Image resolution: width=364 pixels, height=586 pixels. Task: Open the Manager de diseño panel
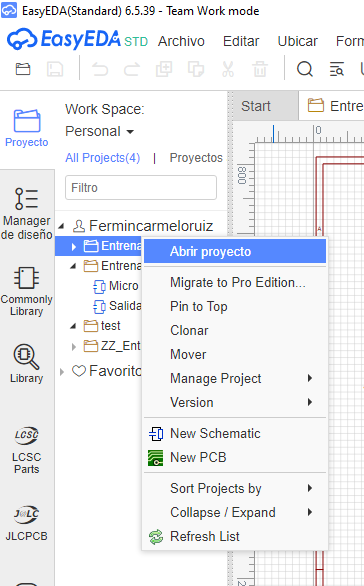(x=27, y=213)
